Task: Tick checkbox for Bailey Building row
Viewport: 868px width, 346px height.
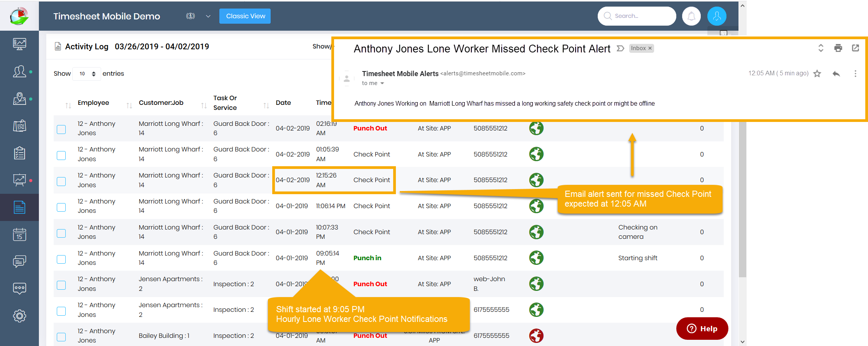Action: pos(61,337)
